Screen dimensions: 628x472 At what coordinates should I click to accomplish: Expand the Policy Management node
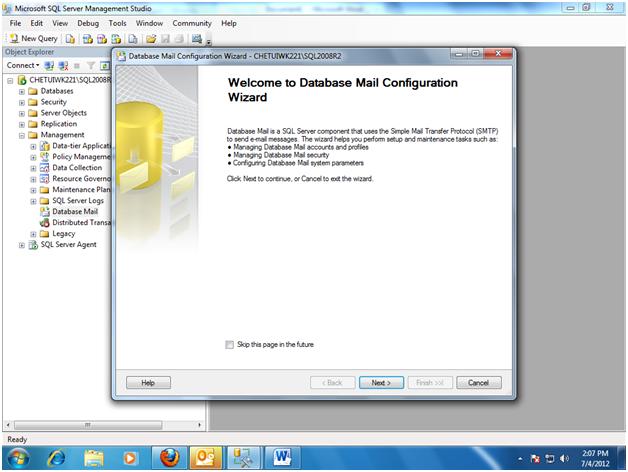[x=33, y=157]
